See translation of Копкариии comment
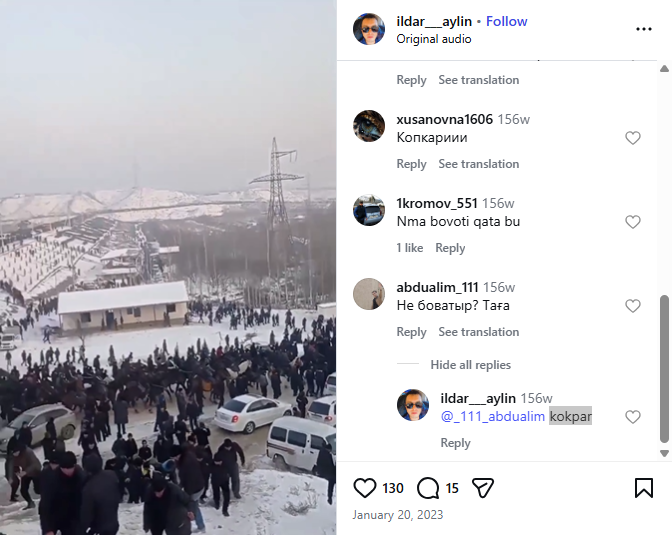The image size is (672, 535). coord(479,164)
